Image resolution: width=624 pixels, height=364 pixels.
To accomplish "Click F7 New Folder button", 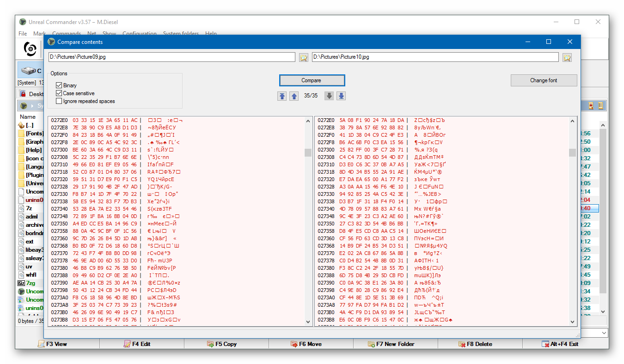I will pos(391,344).
